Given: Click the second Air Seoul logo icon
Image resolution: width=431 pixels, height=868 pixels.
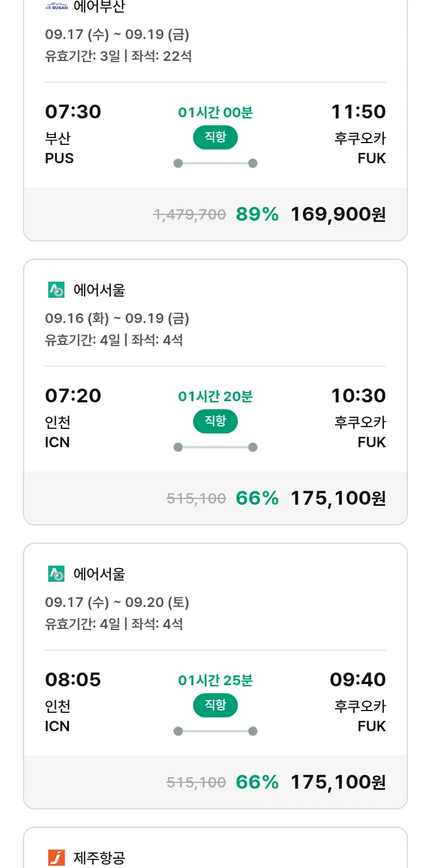Looking at the screenshot, I should tap(56, 574).
